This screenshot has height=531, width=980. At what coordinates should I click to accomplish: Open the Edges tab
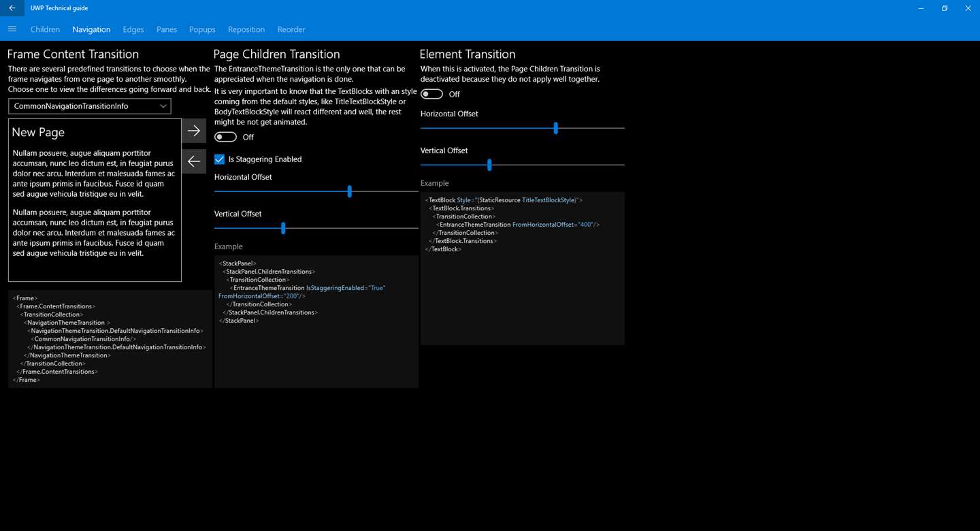tap(133, 29)
